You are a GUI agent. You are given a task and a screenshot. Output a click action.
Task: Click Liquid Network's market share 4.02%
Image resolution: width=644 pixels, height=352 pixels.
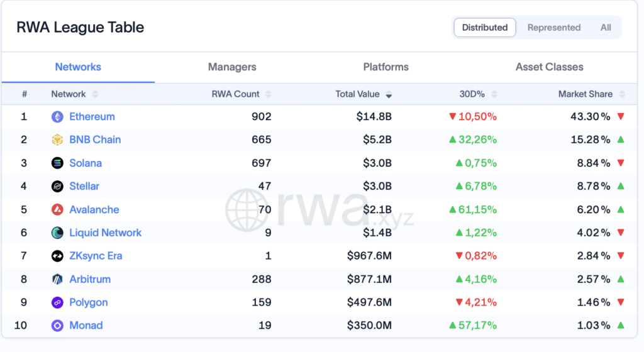coord(594,233)
